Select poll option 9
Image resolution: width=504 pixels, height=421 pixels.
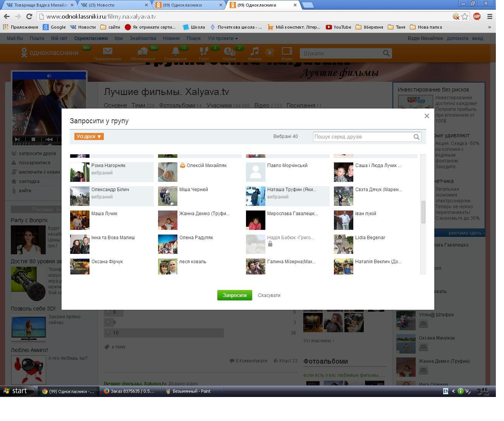pyautogui.click(x=108, y=322)
